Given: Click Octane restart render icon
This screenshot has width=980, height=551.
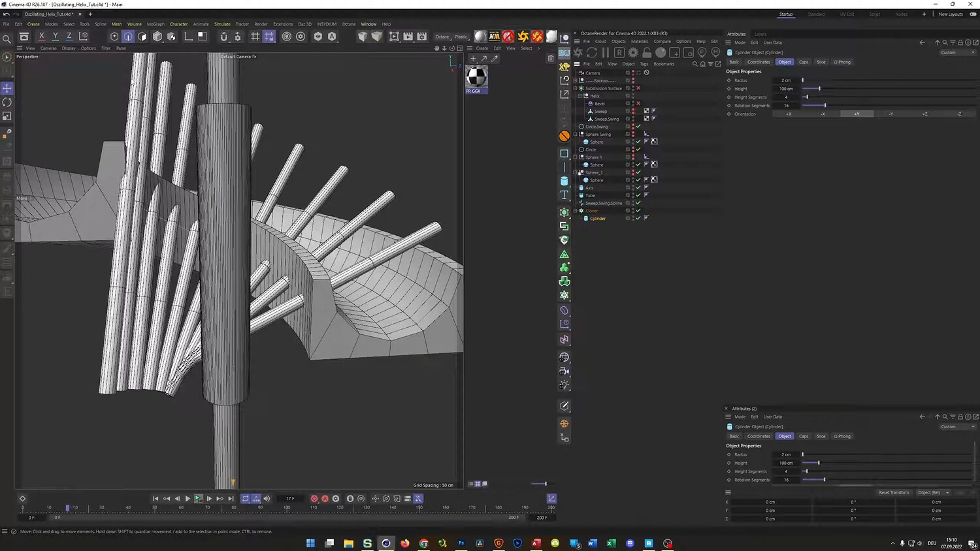Looking at the screenshot, I should point(592,52).
